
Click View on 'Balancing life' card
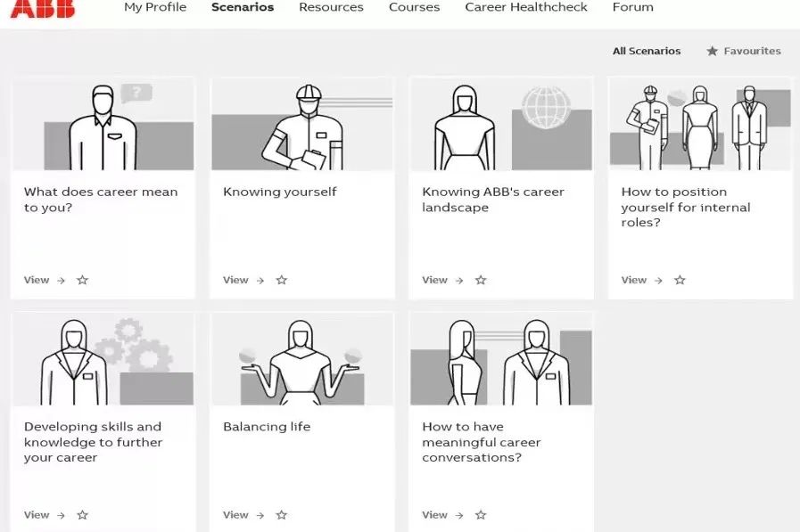pyautogui.click(x=235, y=515)
